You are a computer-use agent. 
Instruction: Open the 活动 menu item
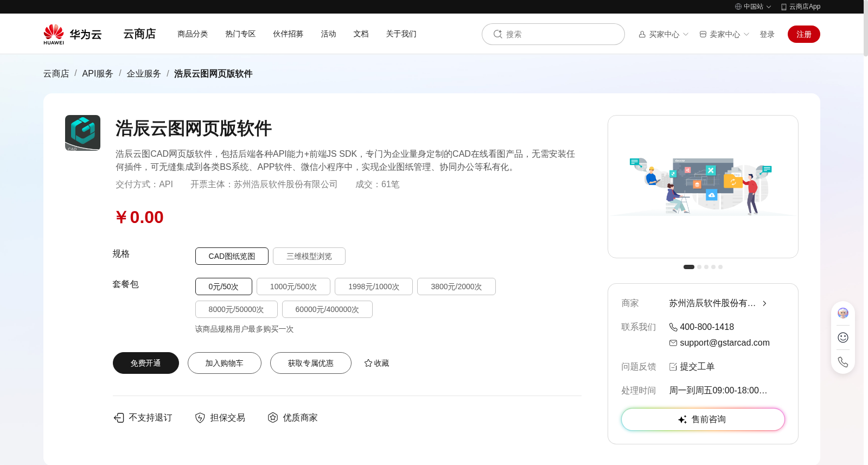coord(328,34)
